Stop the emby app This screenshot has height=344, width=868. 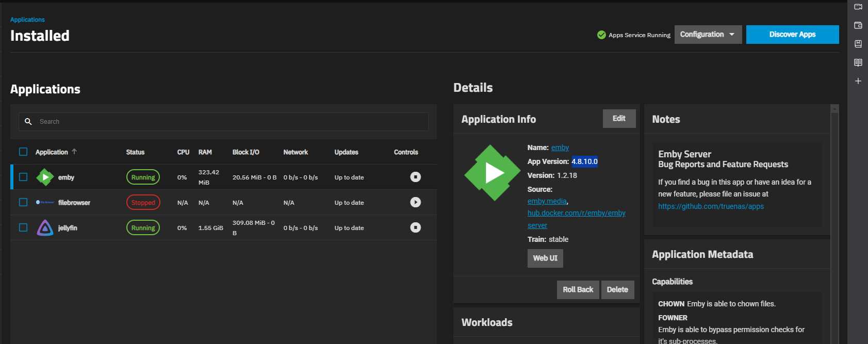coord(415,177)
